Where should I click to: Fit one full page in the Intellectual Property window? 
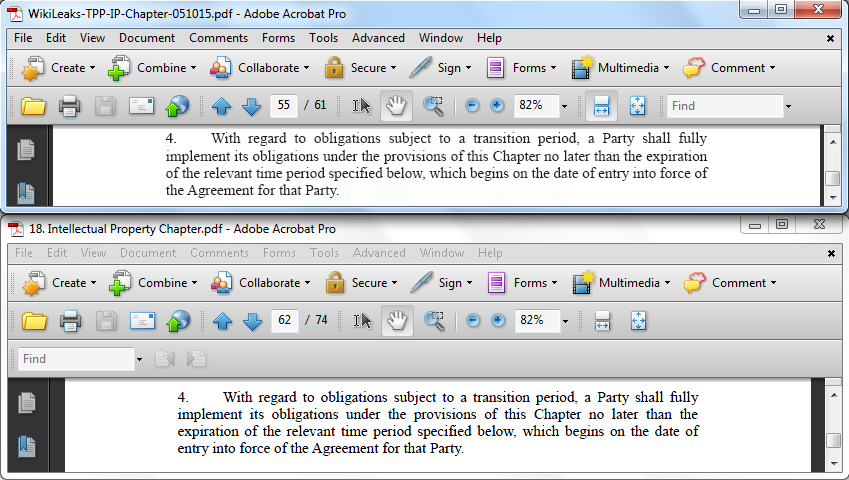[638, 321]
